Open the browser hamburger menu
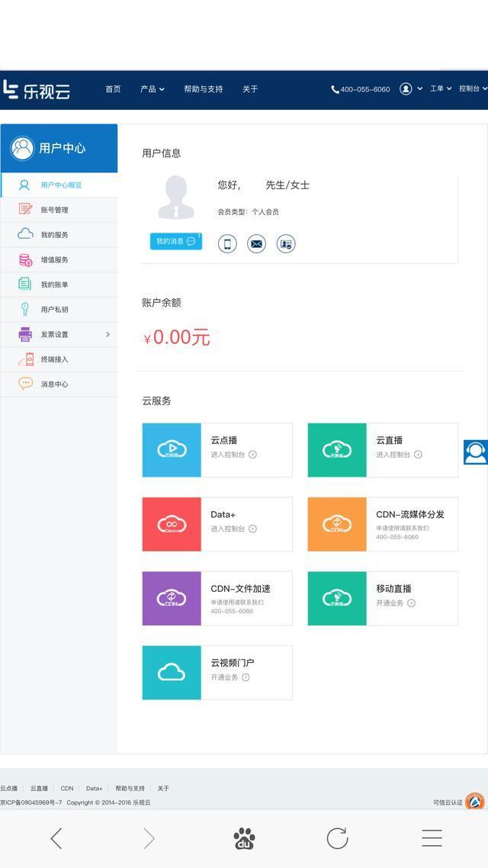This screenshot has width=488, height=868. (432, 838)
